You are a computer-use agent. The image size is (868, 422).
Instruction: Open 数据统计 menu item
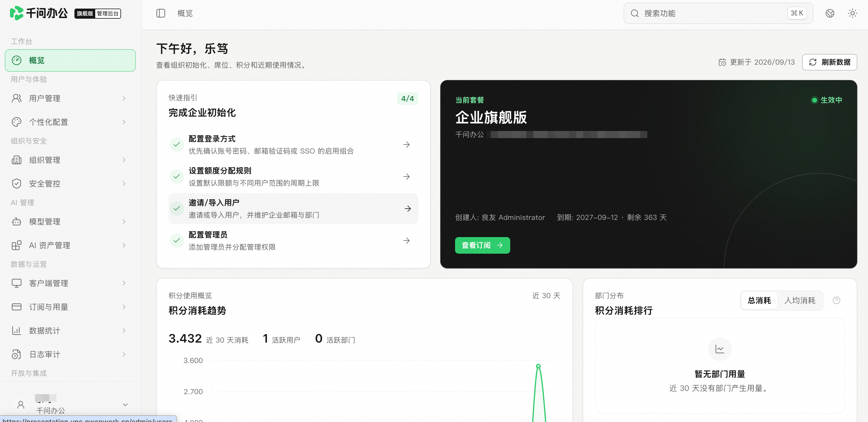[x=70, y=330]
